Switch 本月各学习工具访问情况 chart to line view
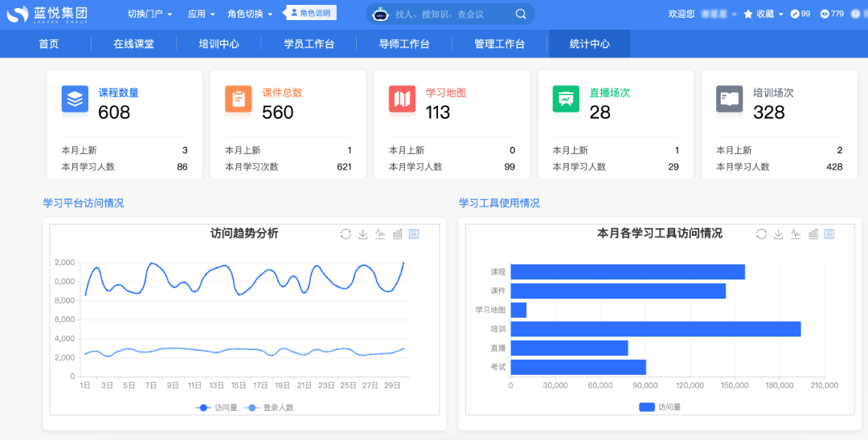This screenshot has width=868, height=440. click(x=796, y=234)
